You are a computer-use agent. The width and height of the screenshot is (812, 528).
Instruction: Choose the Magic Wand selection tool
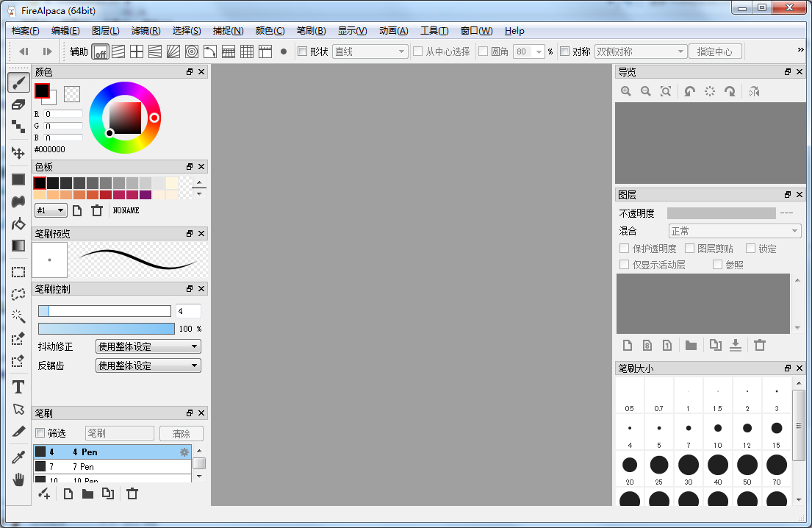click(18, 316)
